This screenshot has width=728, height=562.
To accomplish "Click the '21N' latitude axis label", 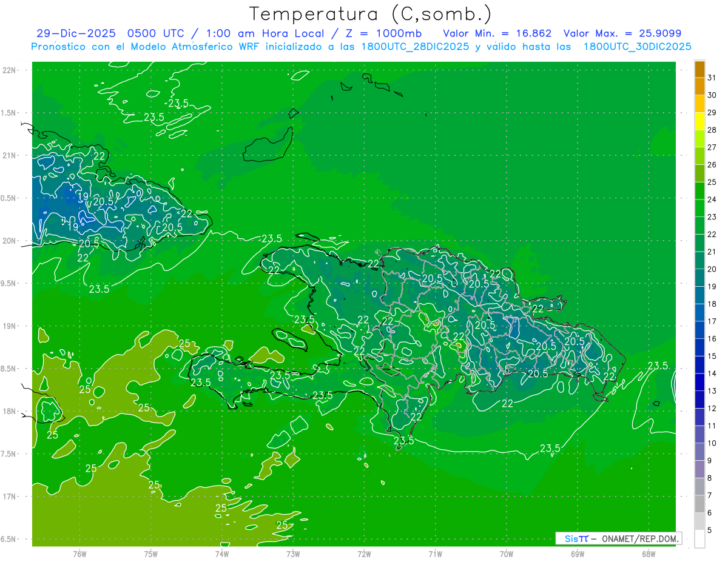I will coord(8,156).
